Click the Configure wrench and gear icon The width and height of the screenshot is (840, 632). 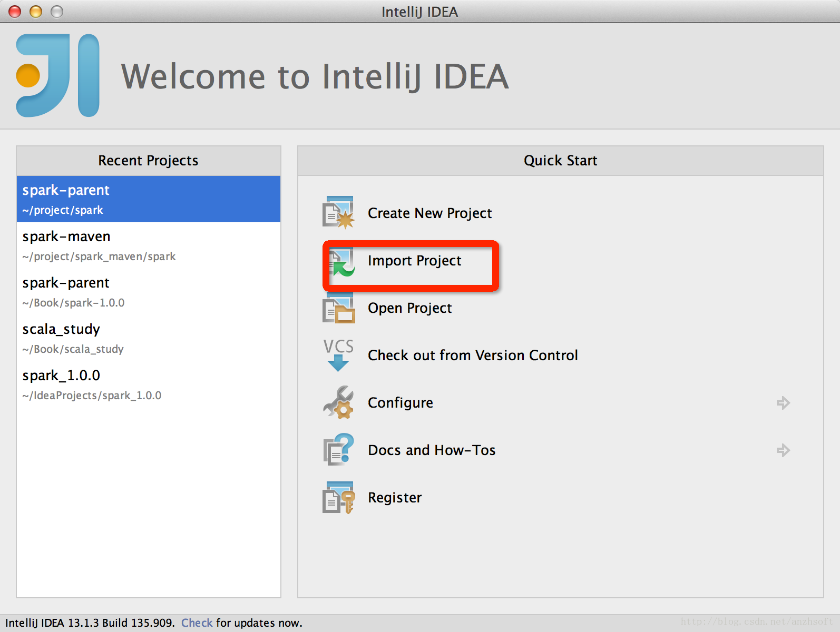click(338, 403)
